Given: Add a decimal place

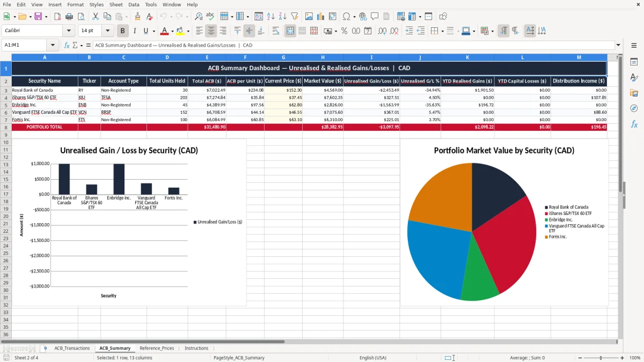Looking at the screenshot, I should (383, 31).
